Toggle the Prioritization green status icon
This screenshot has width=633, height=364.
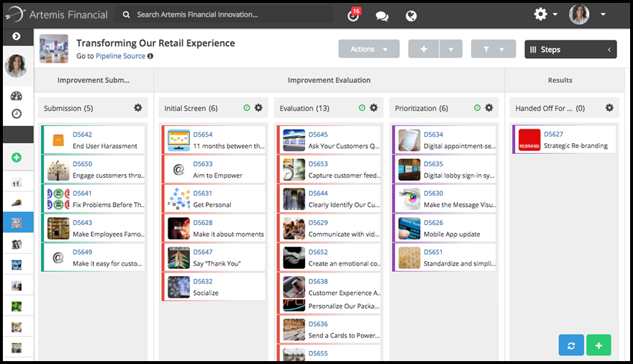point(477,108)
